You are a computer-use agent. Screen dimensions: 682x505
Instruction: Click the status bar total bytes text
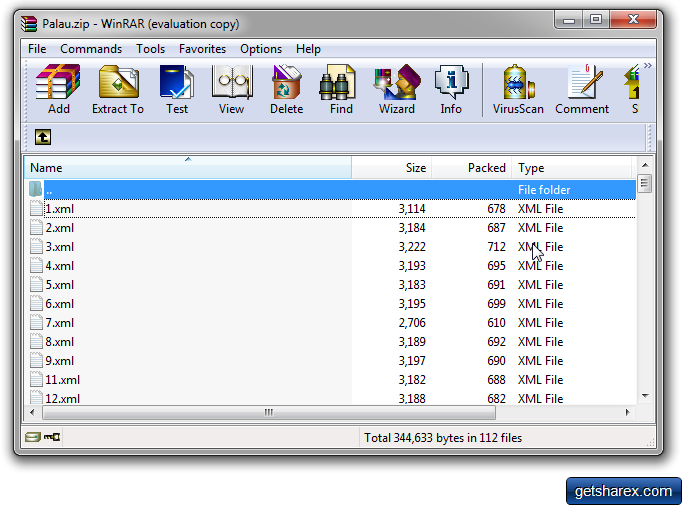[x=443, y=438]
